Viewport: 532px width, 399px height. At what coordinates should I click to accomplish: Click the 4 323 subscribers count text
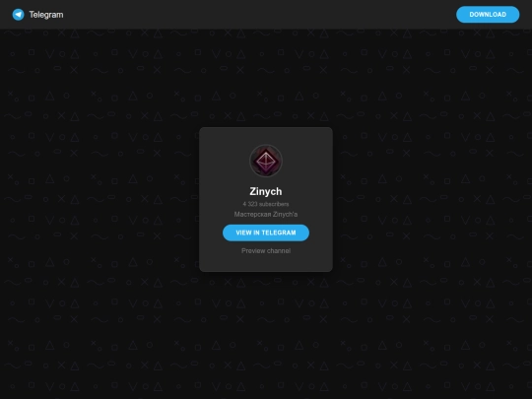tap(266, 204)
